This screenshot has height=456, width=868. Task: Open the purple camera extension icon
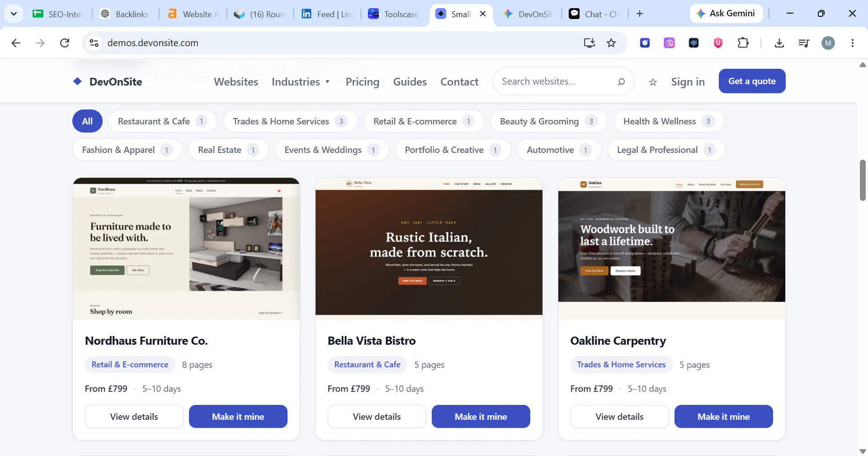coord(669,43)
